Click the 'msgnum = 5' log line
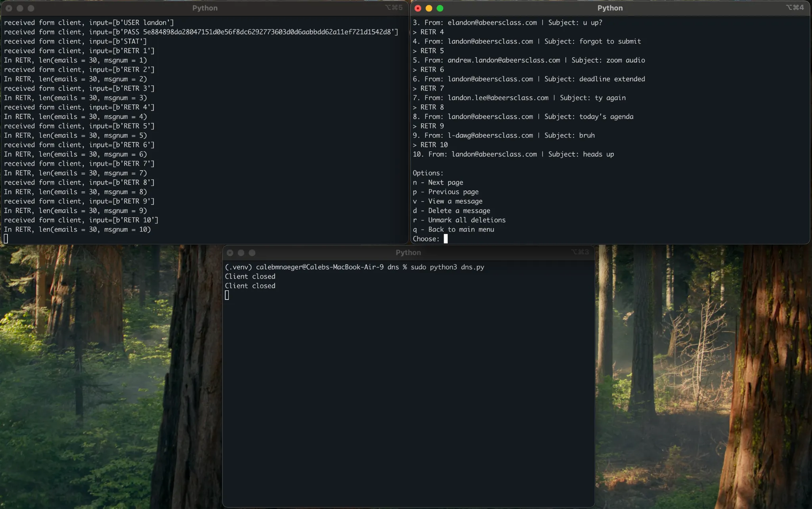812x509 pixels. pos(75,135)
